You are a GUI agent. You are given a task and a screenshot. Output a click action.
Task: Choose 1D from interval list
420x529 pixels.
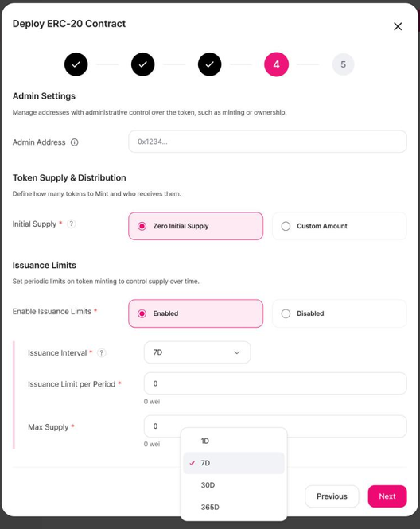coord(234,441)
